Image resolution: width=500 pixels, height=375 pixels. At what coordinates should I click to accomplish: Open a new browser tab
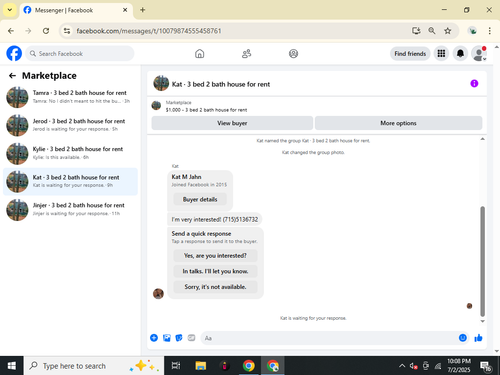coord(143,10)
